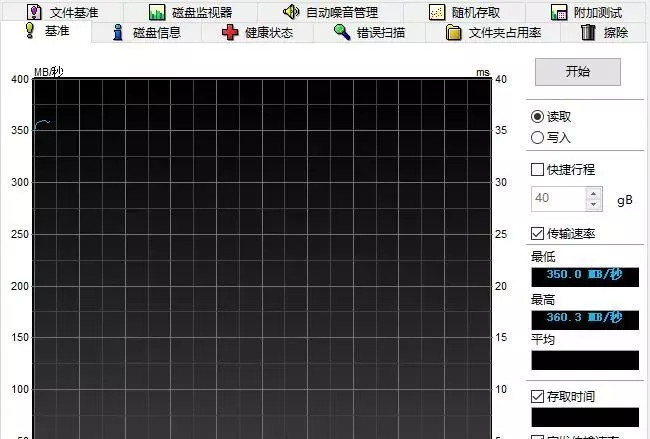Click the Random Access (随机存取) icon

(437, 12)
